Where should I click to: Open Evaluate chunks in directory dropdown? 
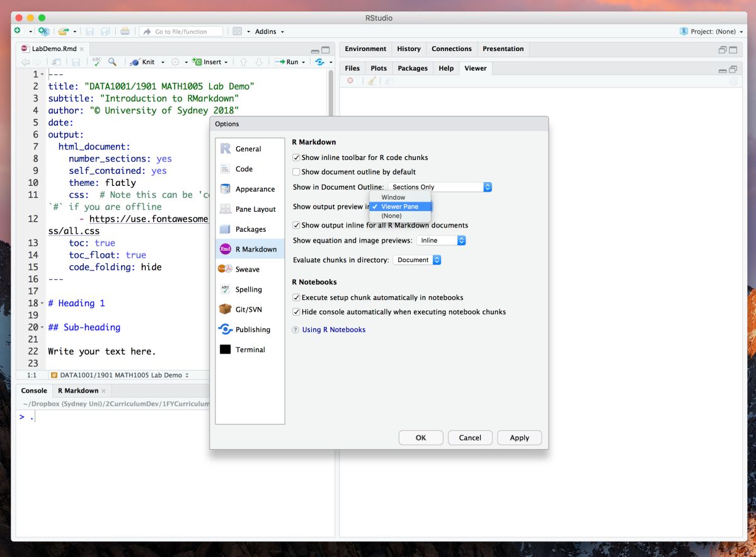click(417, 260)
